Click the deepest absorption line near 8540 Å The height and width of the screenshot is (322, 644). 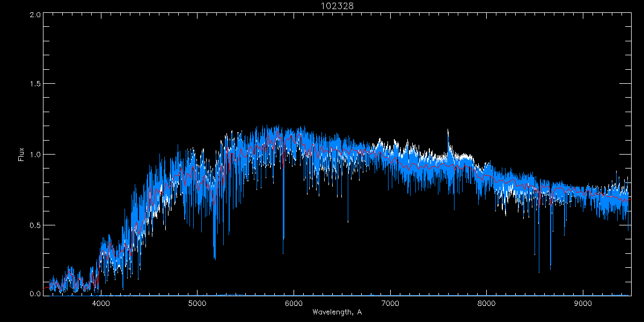coord(539,270)
